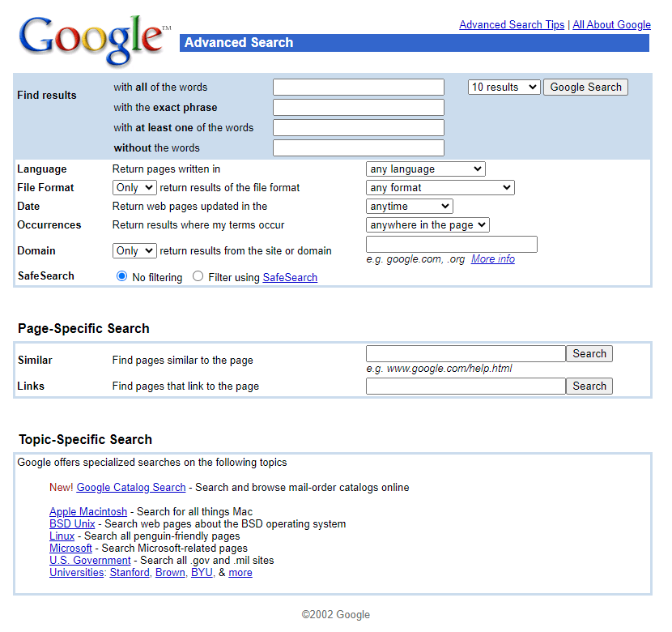Focus the Similar page URL field

[466, 354]
